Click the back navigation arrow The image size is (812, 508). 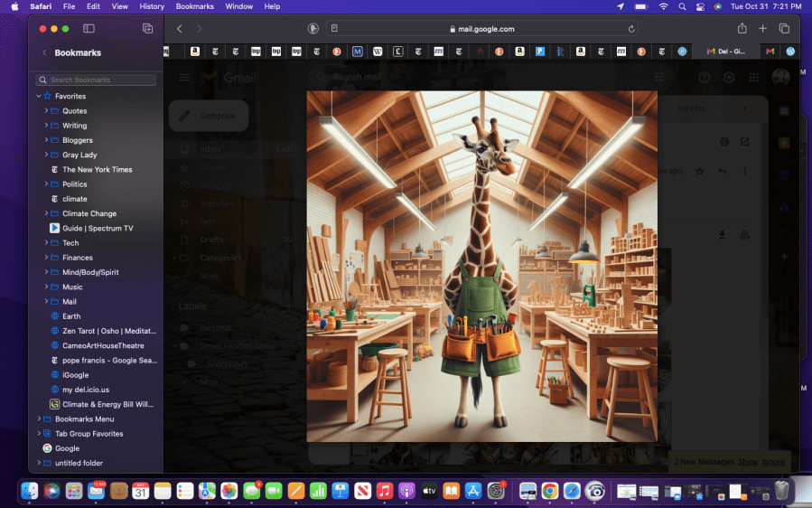click(180, 29)
